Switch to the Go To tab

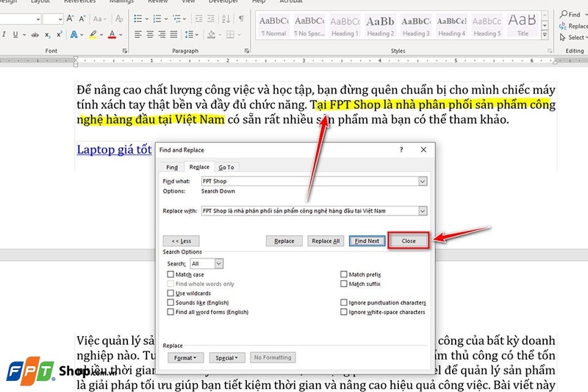click(x=226, y=167)
